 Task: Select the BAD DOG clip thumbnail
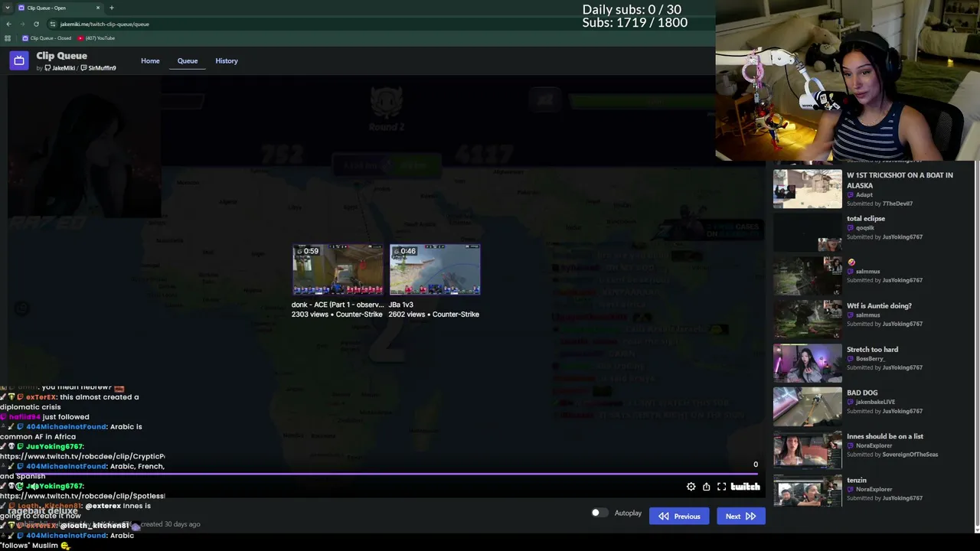(807, 407)
